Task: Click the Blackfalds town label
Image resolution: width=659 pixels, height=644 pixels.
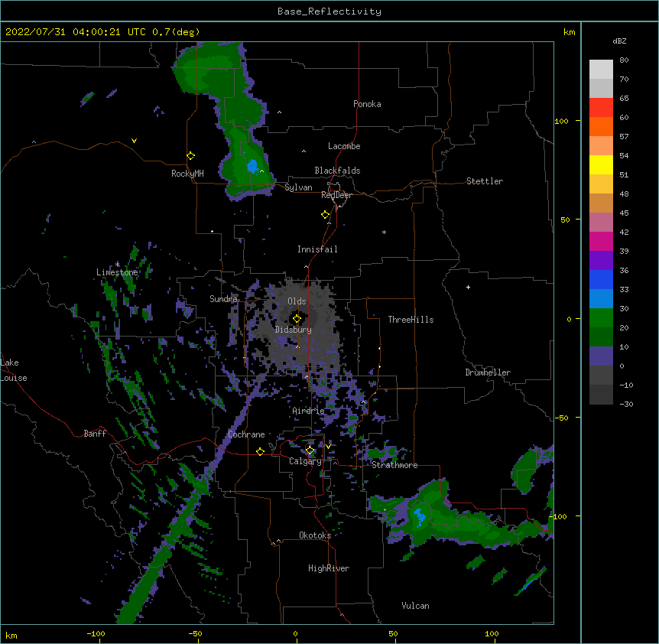Action: tap(337, 171)
